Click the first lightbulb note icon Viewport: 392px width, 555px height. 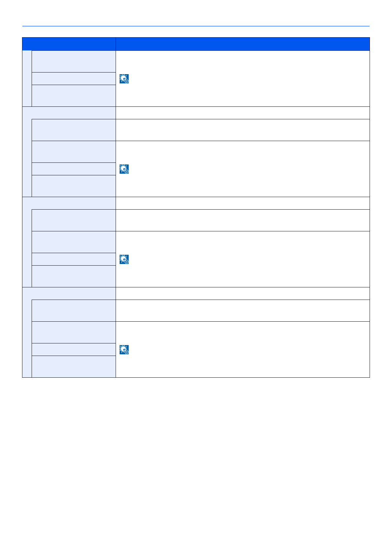point(124,79)
